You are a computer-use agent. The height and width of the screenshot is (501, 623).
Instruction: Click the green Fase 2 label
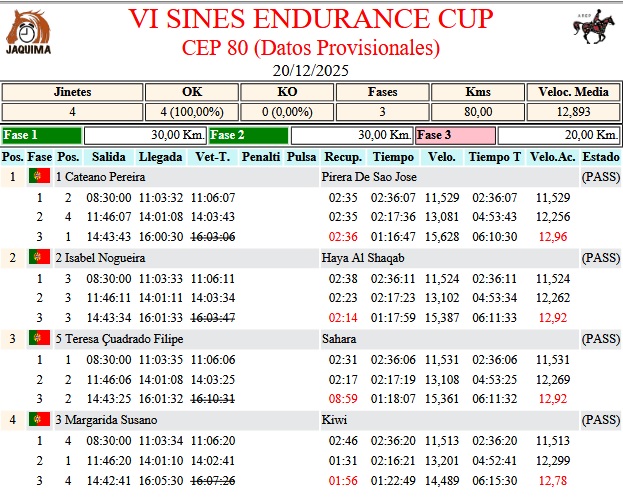248,135
